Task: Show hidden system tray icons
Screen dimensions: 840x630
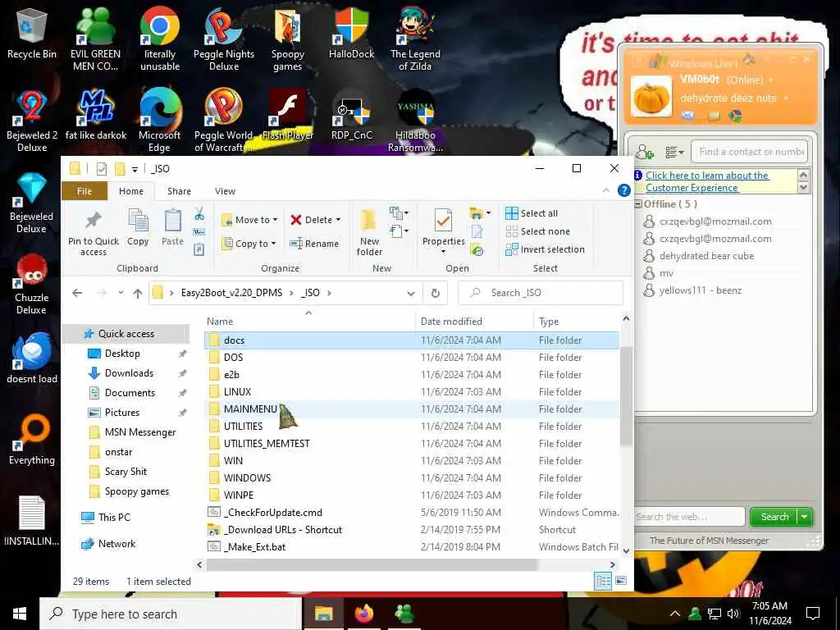Action: click(675, 614)
